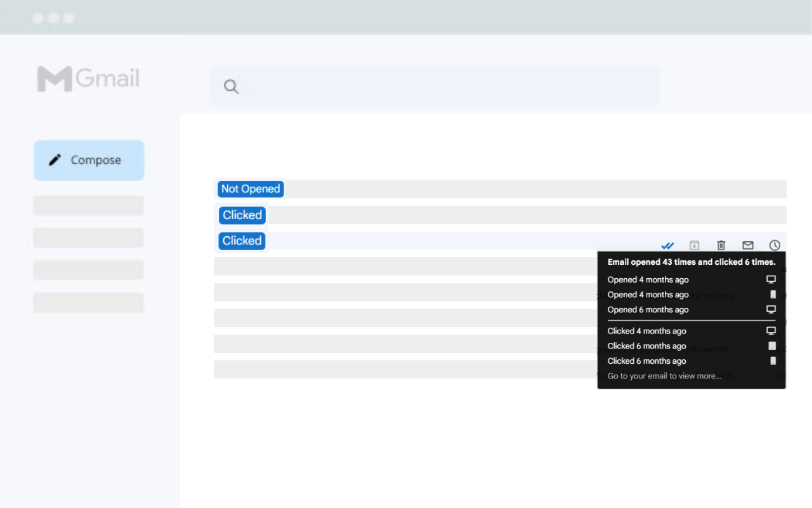Screen dimensions: 812x508
Task: Open the email tracking history via double-checkmark icon
Action: pos(667,245)
